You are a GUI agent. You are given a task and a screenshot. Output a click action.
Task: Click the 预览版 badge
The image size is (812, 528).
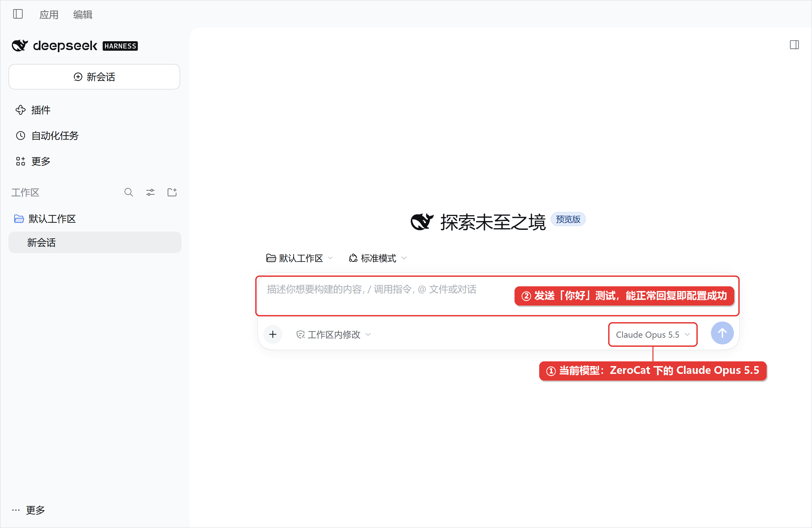click(568, 219)
